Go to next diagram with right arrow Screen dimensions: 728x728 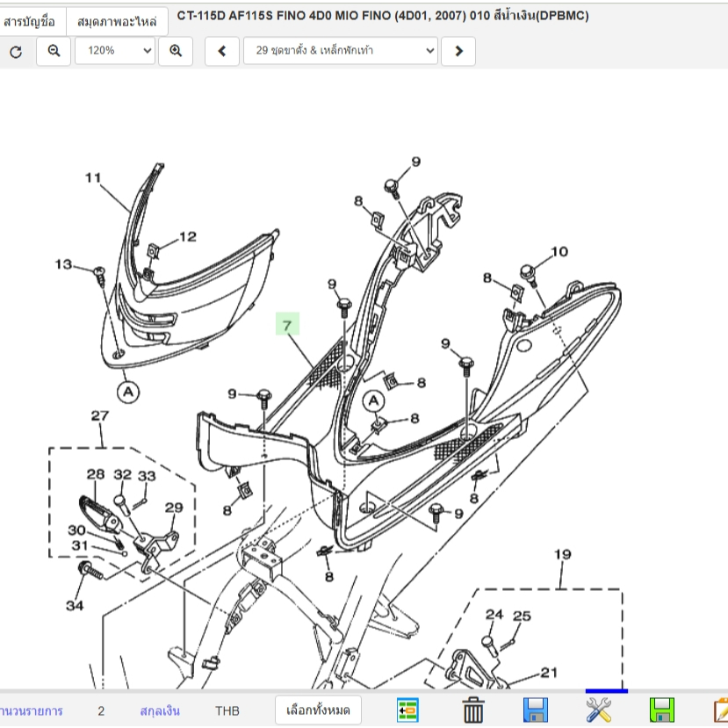pos(458,51)
